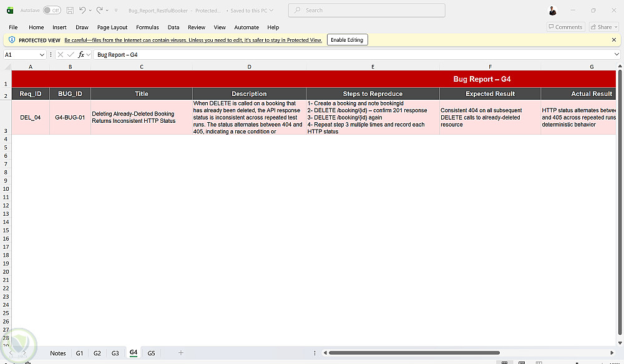Open the Review ribbon tab
Screen dimensions: 624x364
tap(197, 27)
